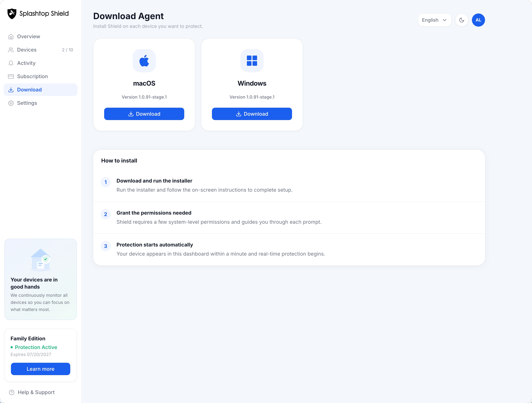Open the Subscription page

coord(41,77)
